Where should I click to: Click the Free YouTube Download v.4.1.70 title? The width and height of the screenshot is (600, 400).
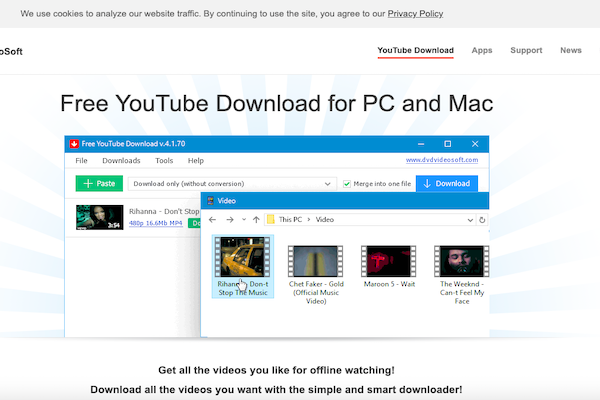tap(133, 144)
